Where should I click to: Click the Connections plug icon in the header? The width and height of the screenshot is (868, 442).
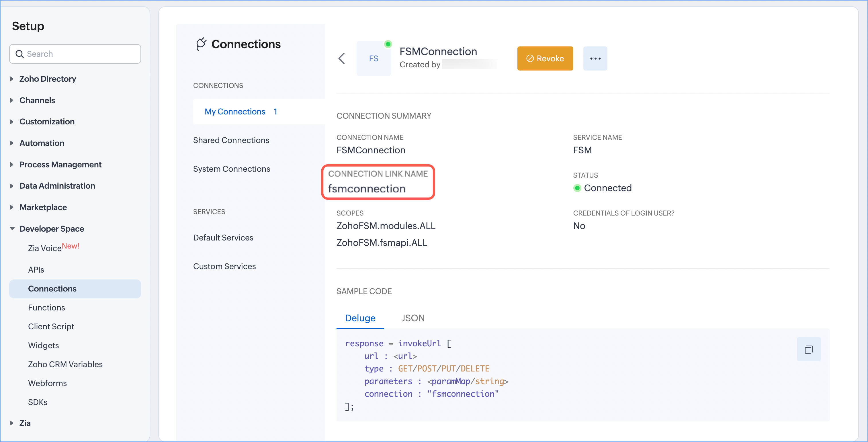click(x=201, y=44)
